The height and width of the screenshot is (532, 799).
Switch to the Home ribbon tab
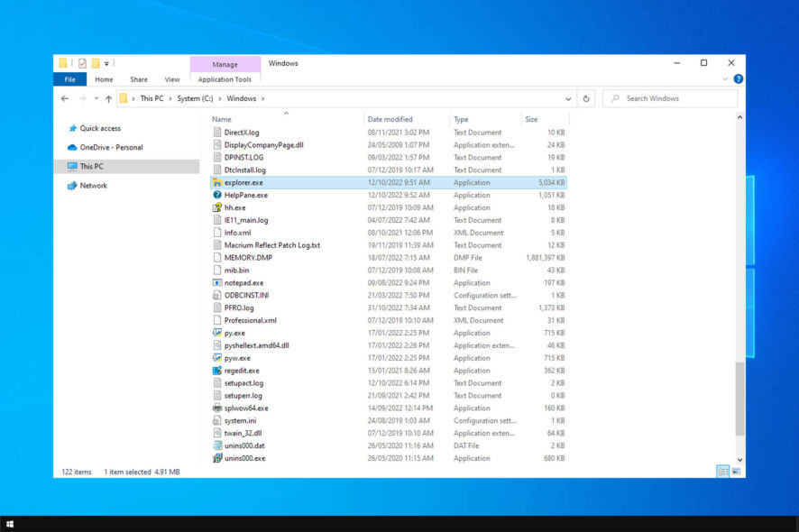click(x=104, y=79)
